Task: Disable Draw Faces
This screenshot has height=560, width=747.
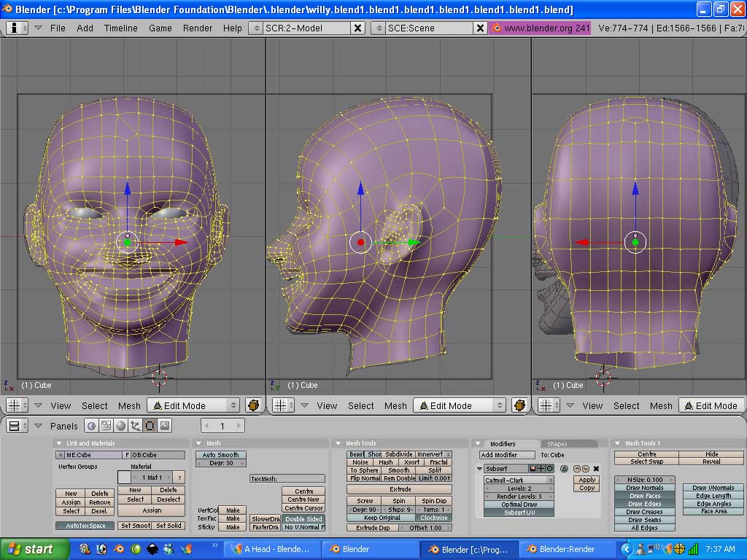Action: coord(645,496)
